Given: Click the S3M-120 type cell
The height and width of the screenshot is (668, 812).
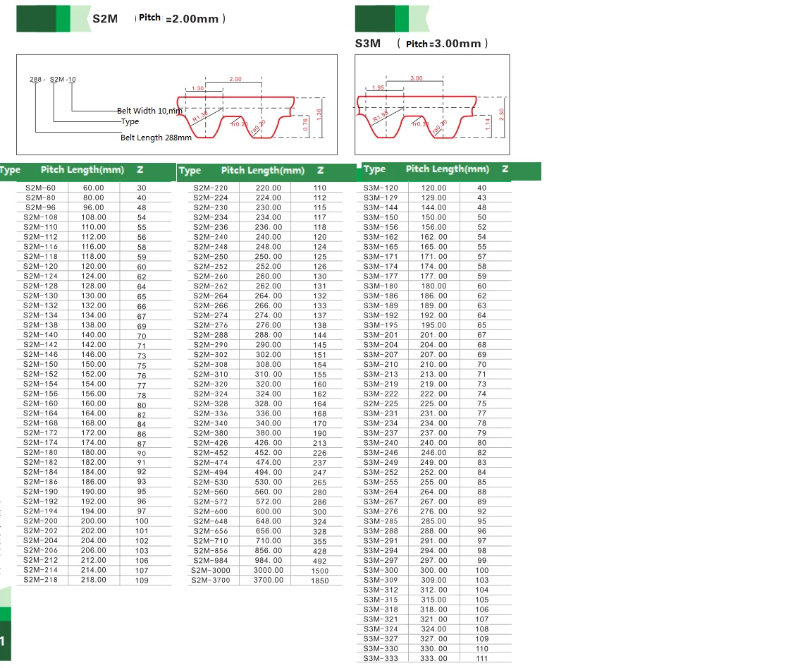Looking at the screenshot, I should pyautogui.click(x=381, y=188).
